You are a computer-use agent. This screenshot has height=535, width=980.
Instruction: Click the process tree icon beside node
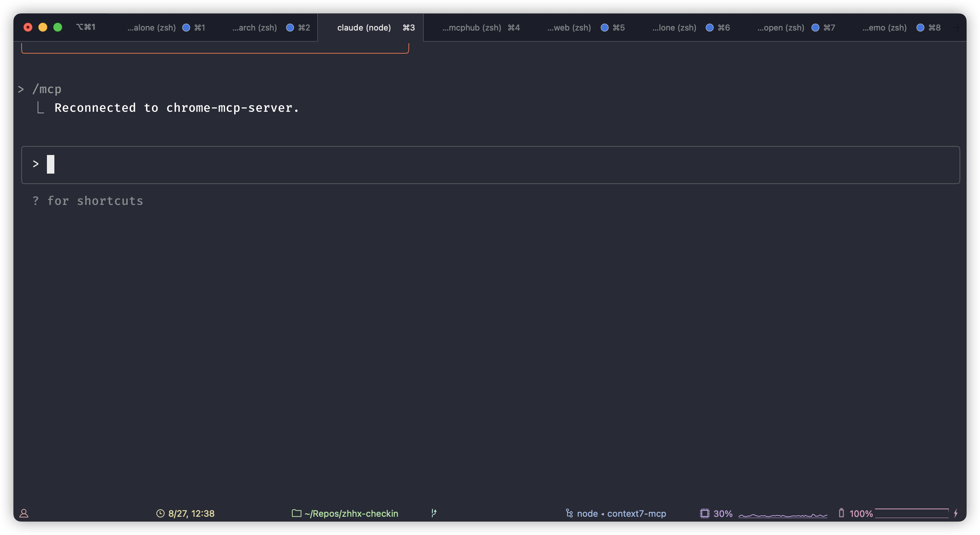[569, 513]
